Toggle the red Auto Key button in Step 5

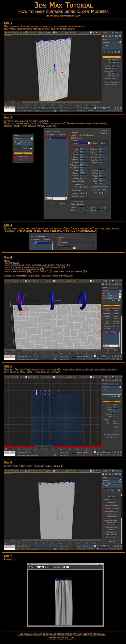[x=79, y=452]
